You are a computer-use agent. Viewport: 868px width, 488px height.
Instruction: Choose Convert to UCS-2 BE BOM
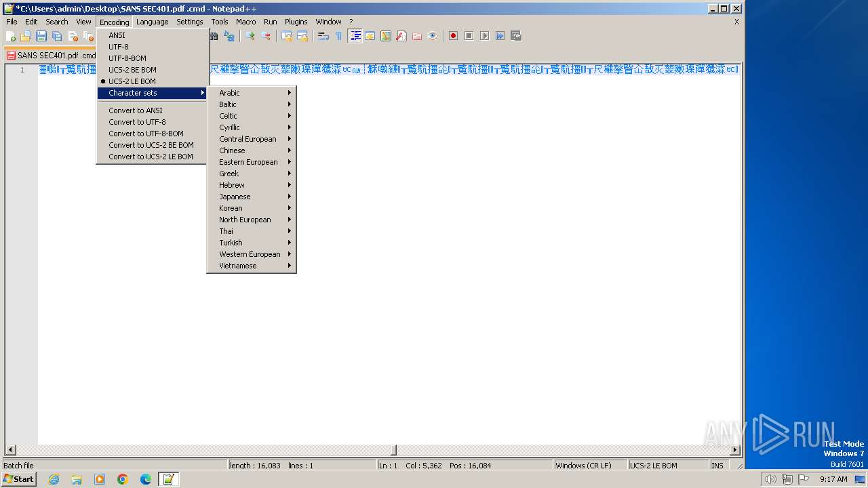(x=153, y=145)
